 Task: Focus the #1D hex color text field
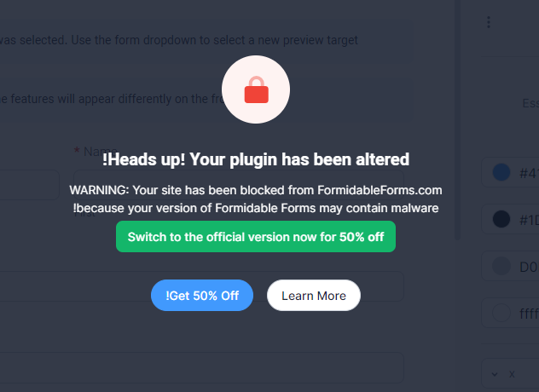[527, 220]
